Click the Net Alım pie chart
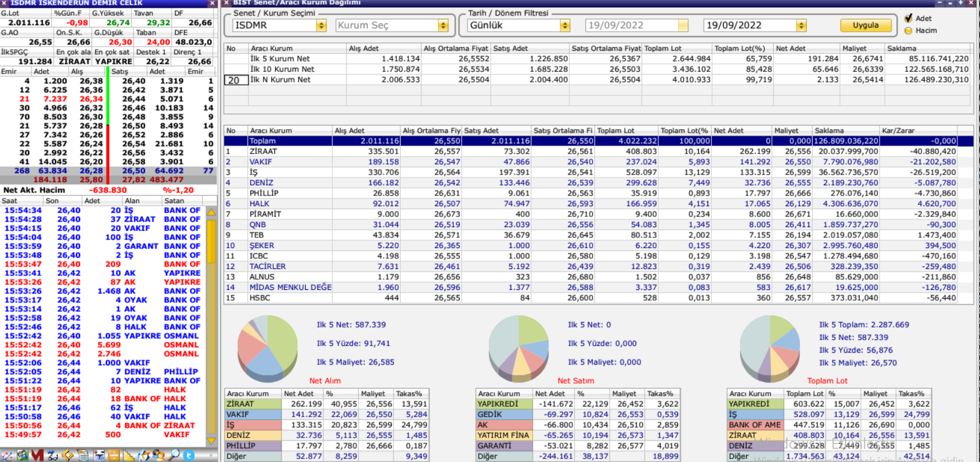 [267, 349]
